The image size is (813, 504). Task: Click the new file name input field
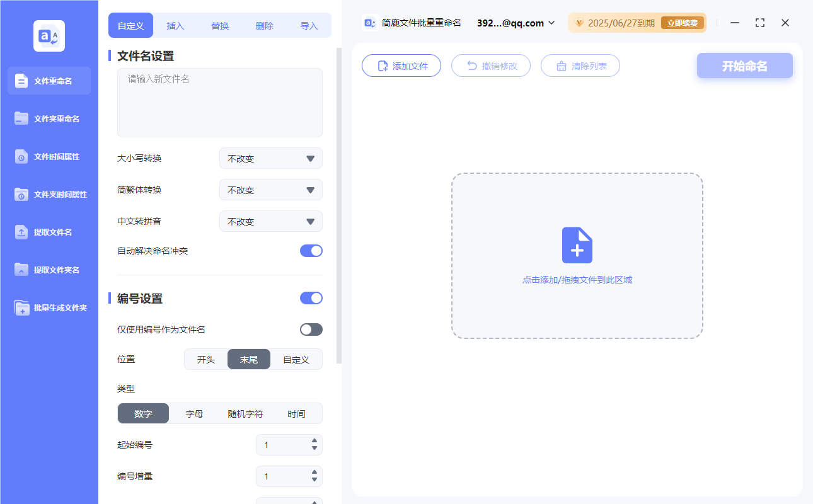click(x=219, y=101)
